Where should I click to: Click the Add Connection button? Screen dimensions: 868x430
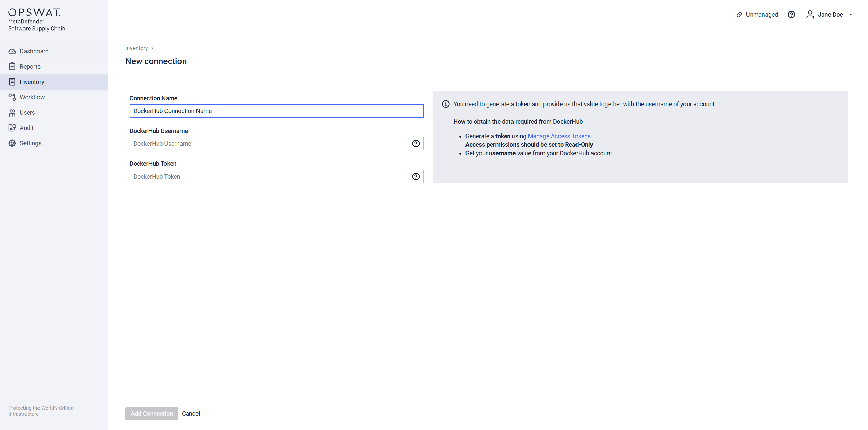point(152,414)
